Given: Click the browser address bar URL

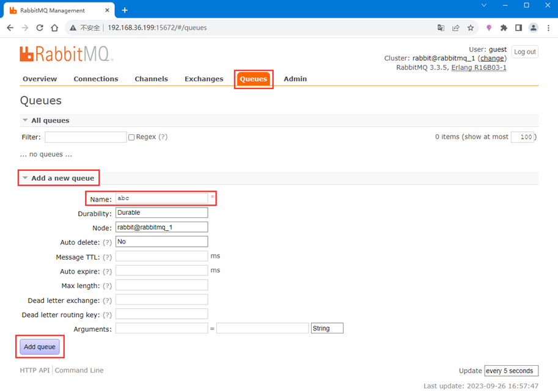Looking at the screenshot, I should click(157, 27).
